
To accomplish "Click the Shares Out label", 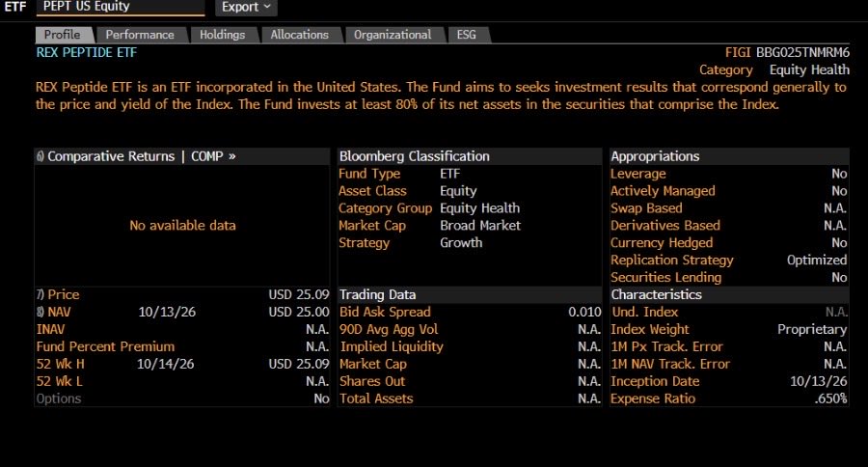I will (x=372, y=381).
